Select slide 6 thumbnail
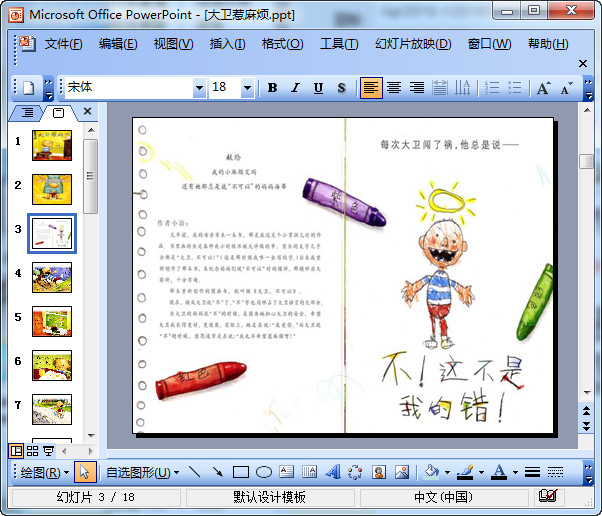Screen dimensions: 602x516 [52, 366]
